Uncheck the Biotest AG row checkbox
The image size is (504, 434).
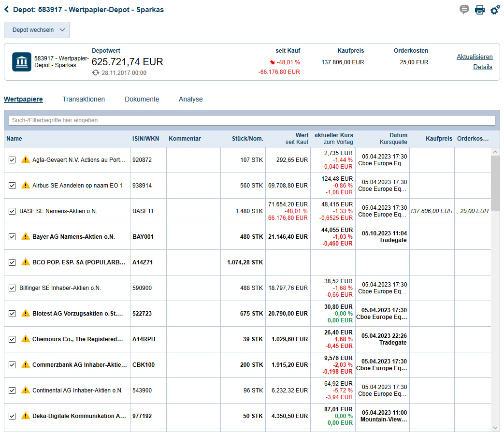(x=12, y=314)
